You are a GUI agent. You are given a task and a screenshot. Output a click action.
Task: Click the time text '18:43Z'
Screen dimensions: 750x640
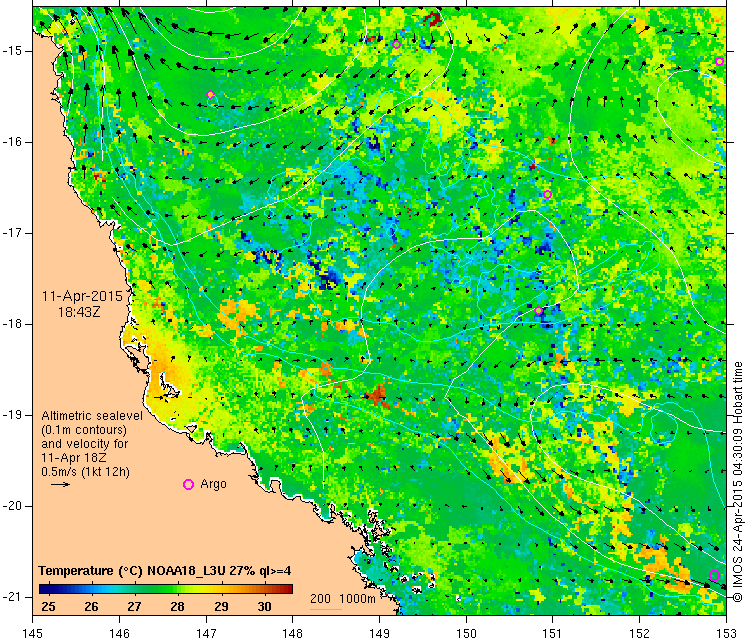tap(79, 312)
